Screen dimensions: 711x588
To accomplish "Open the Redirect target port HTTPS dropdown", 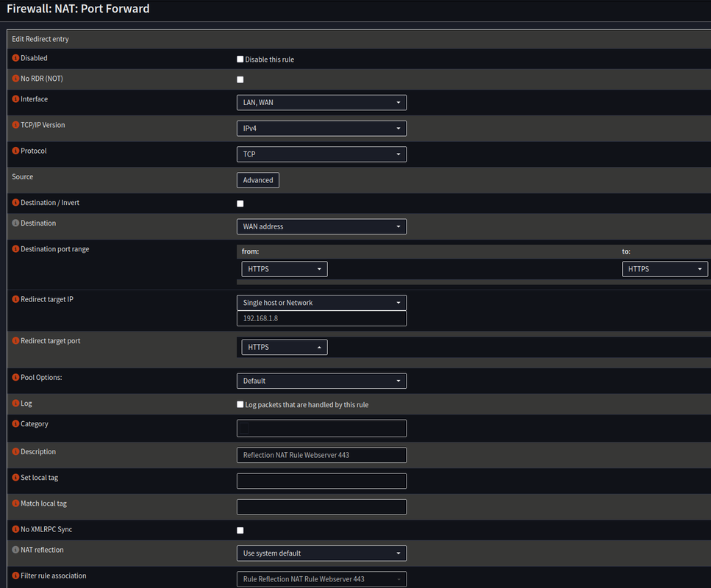I will (285, 347).
